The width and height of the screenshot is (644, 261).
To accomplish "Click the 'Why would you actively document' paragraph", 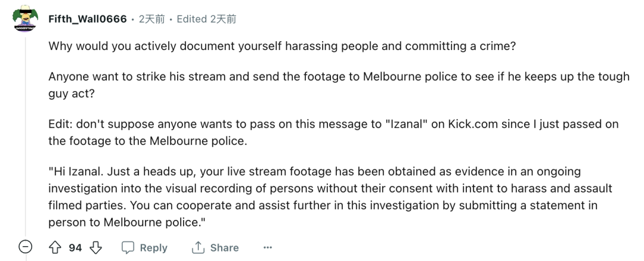I will [x=281, y=46].
